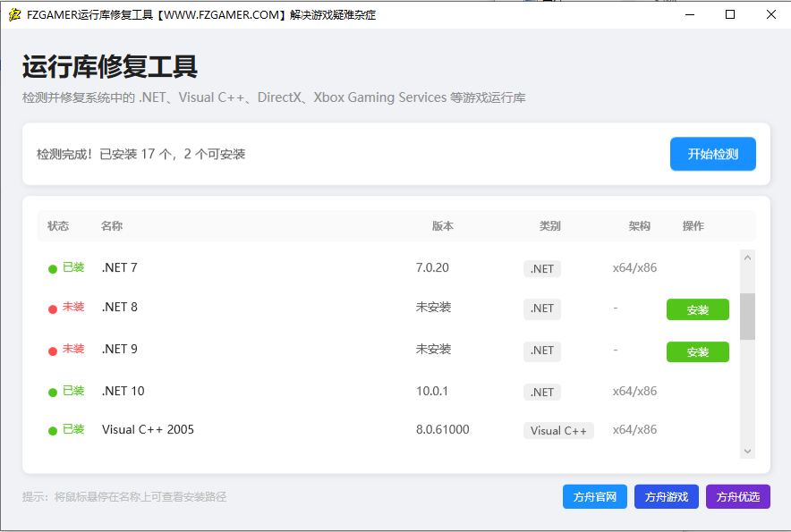Screen dimensions: 791x532
Task: Click the red status dot beside .NET 9
Action: point(52,350)
